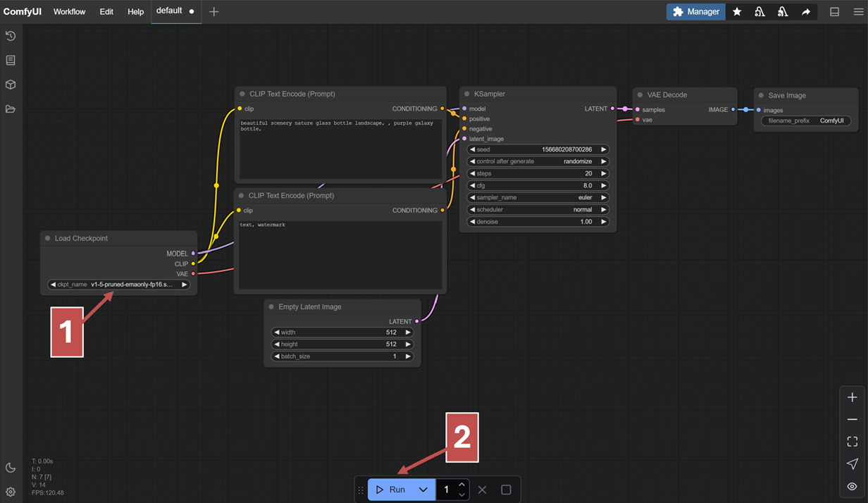This screenshot has width=868, height=503.
Task: Toggle dark theme moon icon
Action: [11, 468]
